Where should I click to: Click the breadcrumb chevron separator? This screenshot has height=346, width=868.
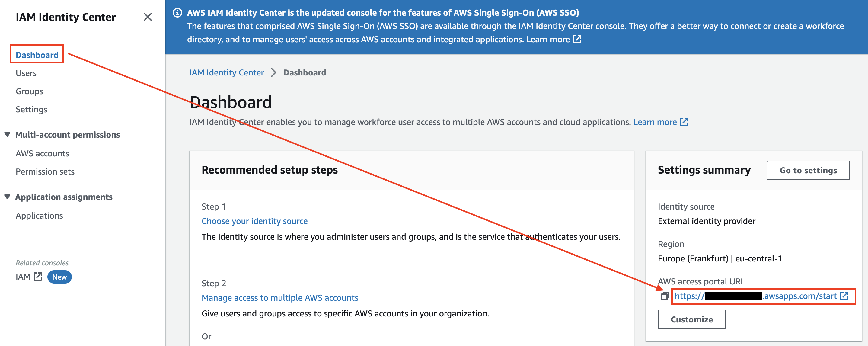coord(273,72)
